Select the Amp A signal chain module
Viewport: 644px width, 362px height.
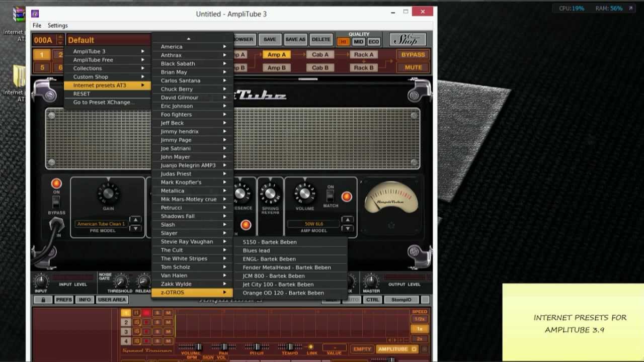[x=277, y=55]
